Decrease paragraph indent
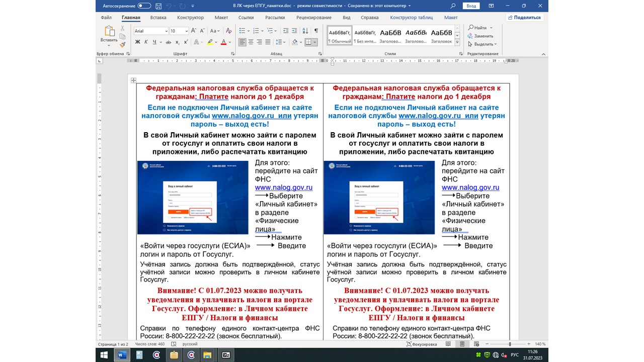Image resolution: width=644 pixels, height=362 pixels. (285, 31)
